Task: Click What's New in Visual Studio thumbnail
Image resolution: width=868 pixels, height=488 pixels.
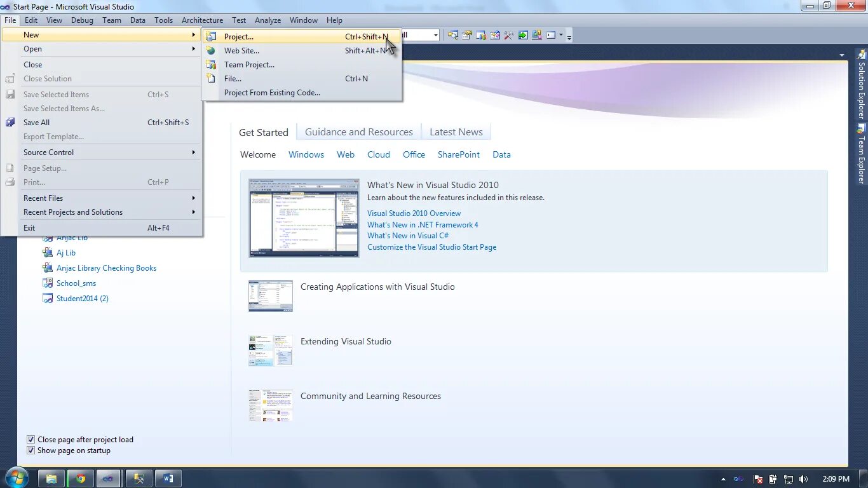Action: (304, 218)
